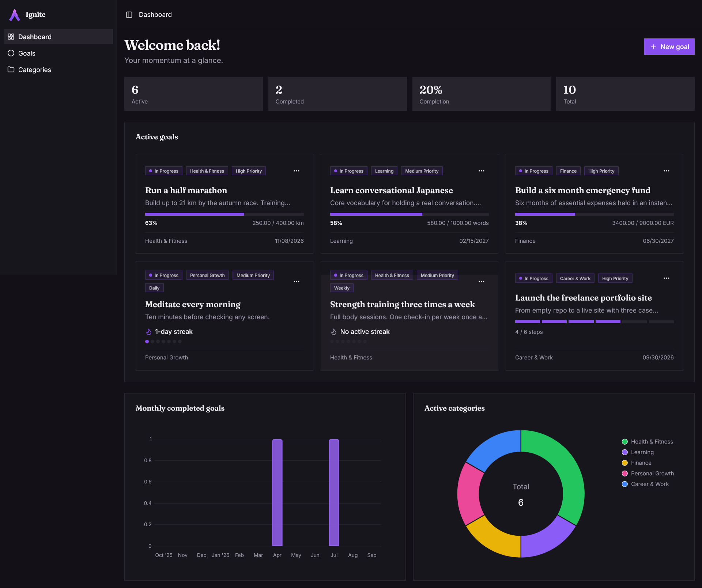Click the portfolio site step progress segments

click(x=594, y=322)
